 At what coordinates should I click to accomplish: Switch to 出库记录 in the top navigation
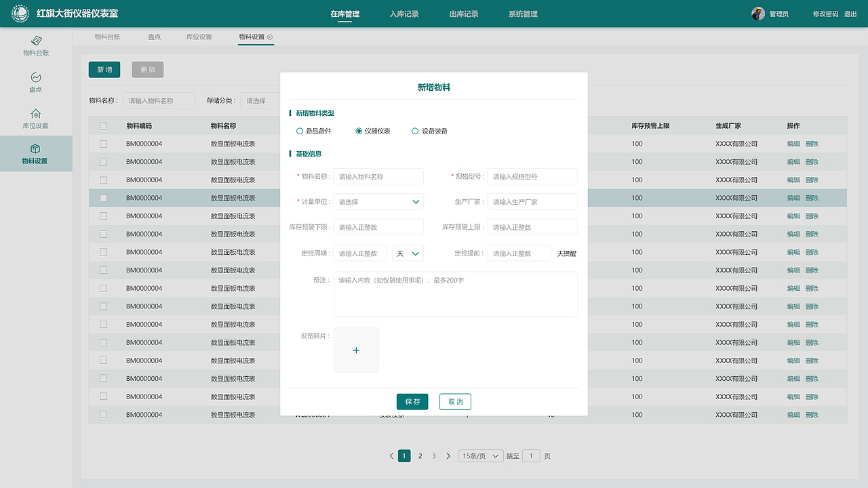click(x=464, y=14)
